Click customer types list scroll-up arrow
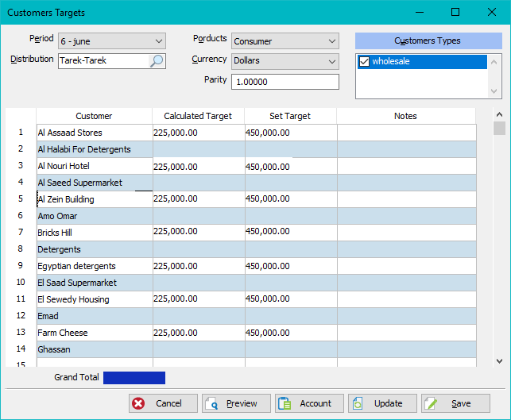Image resolution: width=511 pixels, height=420 pixels. (494, 62)
